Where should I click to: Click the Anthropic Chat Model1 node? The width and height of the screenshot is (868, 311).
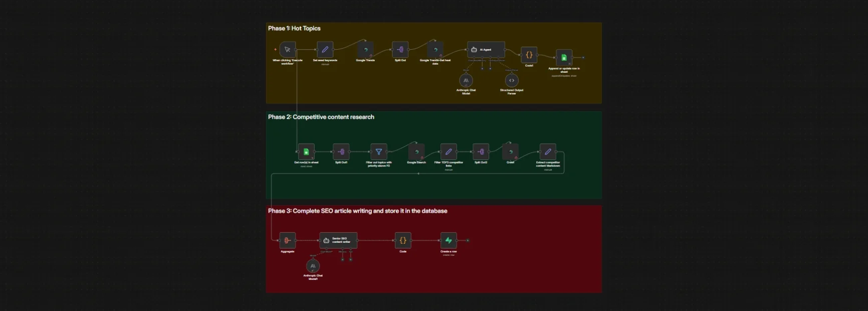click(x=313, y=266)
